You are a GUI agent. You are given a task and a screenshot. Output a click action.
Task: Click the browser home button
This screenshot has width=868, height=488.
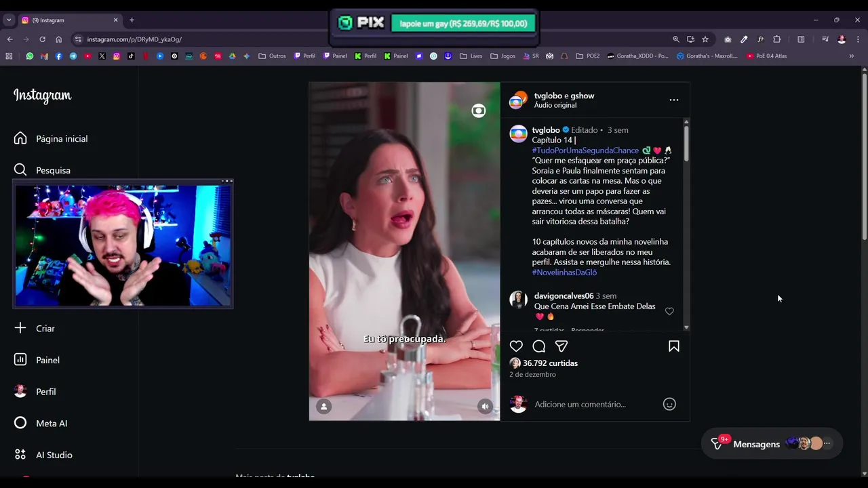pos(59,39)
